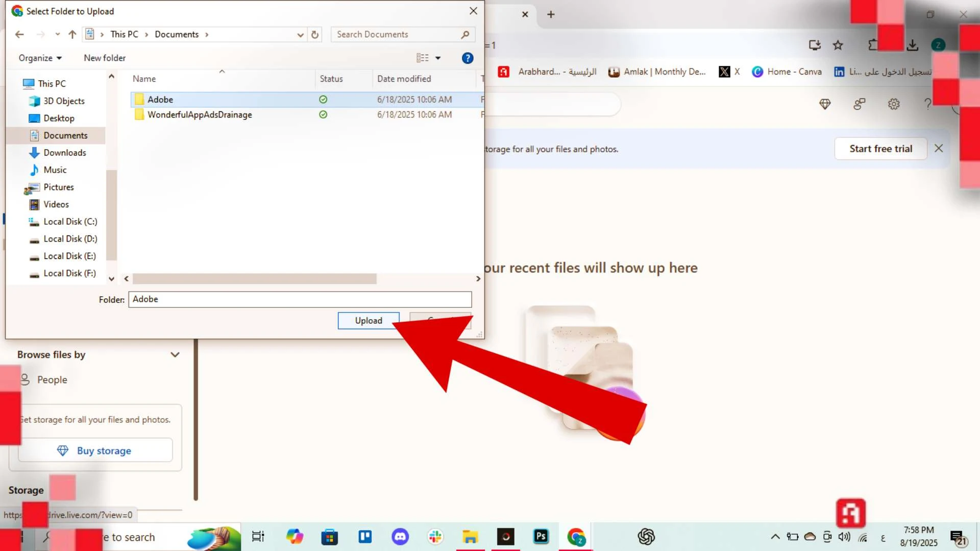Viewport: 980px width, 551px height.
Task: Open ChatGPT icon in the taskbar
Action: tap(646, 537)
